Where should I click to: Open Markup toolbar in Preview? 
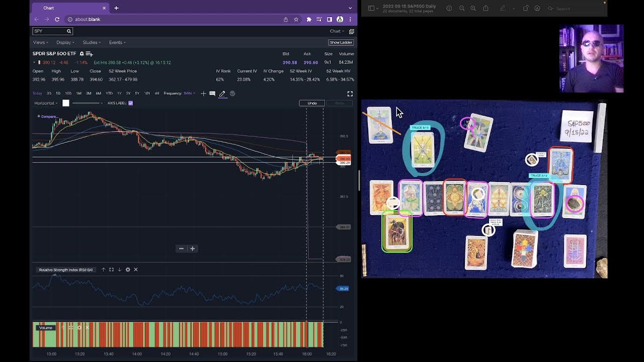coord(537,8)
